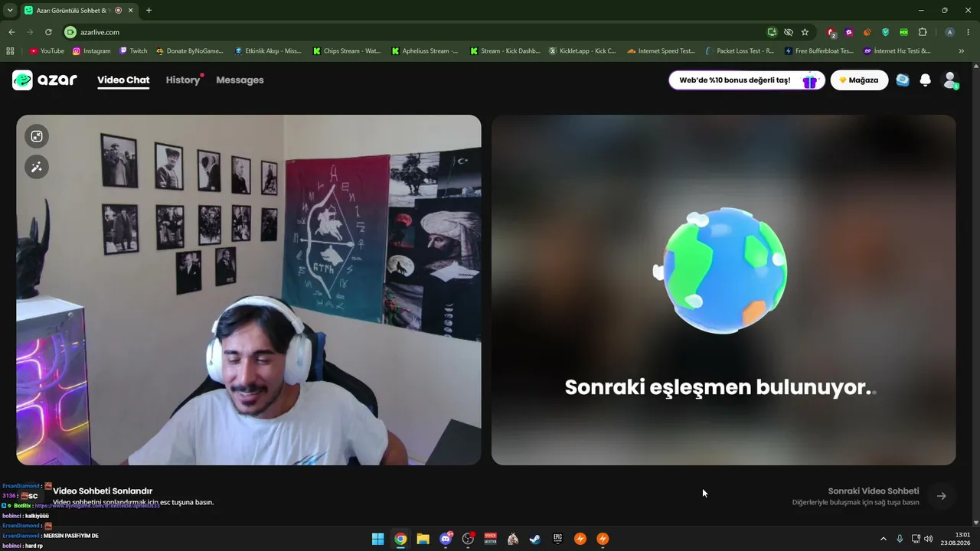Open the Twitch bookmark
The image size is (980, 551).
[133, 51]
